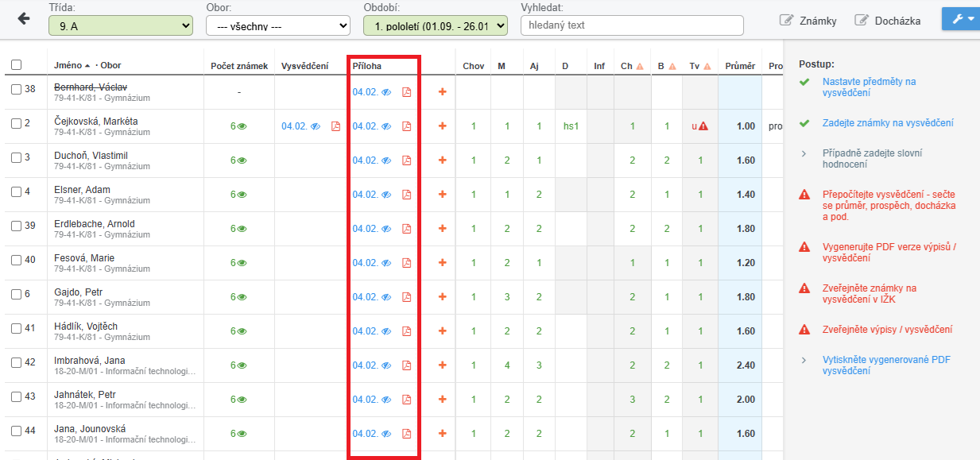Click the Průměr column header

click(x=739, y=66)
